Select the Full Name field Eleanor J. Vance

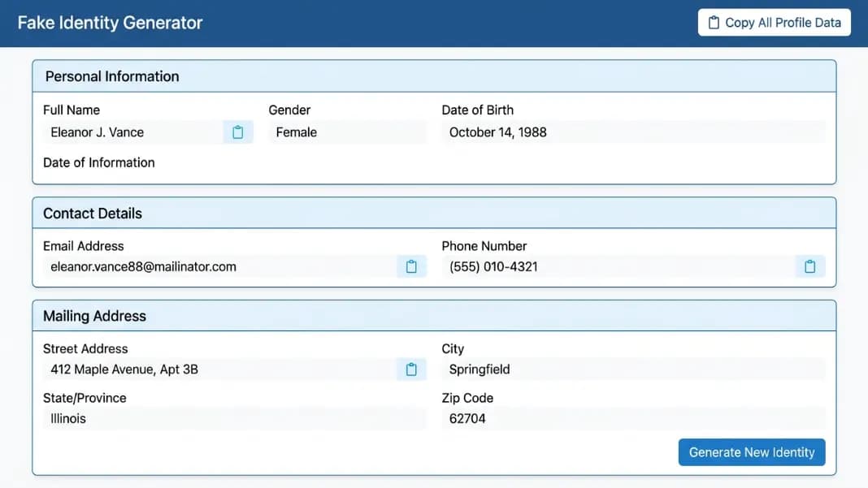tap(133, 132)
